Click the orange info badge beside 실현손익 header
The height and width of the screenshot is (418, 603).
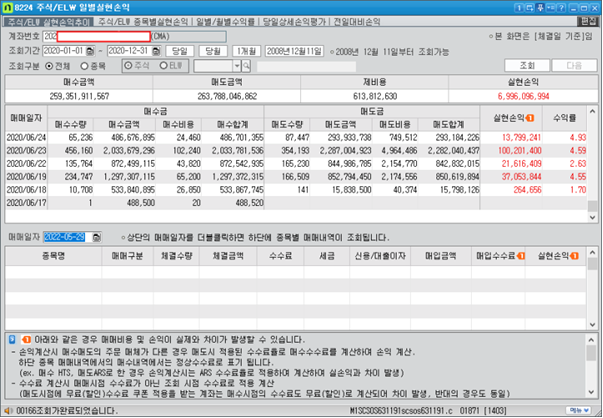point(530,118)
